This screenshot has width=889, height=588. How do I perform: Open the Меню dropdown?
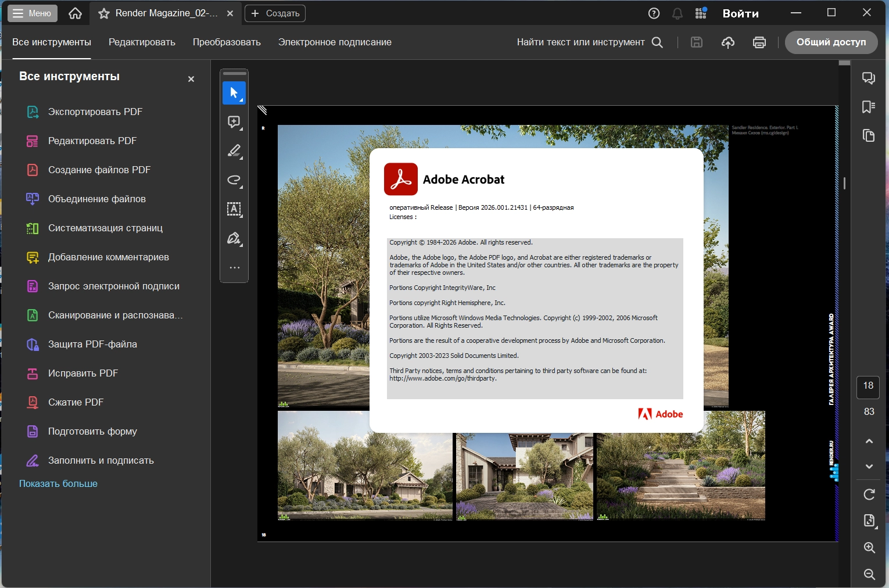33,13
